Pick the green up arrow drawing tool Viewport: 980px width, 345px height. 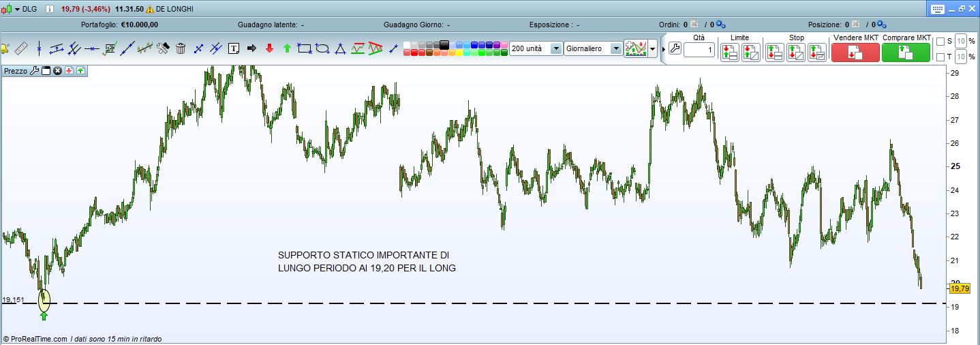point(287,48)
